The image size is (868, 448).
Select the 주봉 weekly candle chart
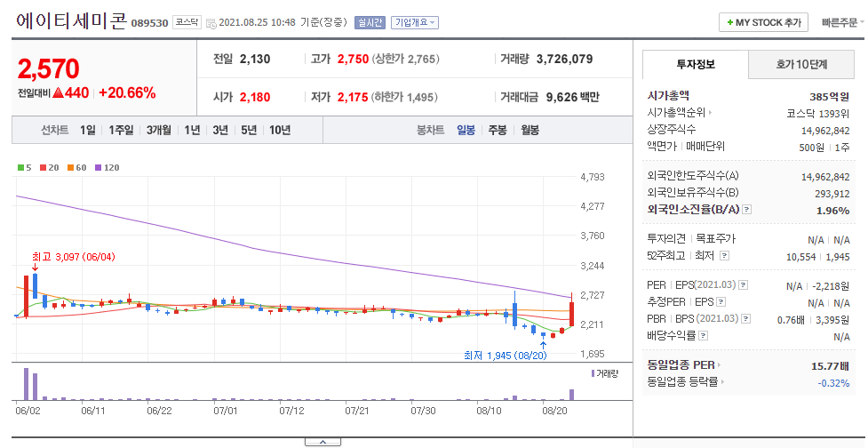coord(498,130)
